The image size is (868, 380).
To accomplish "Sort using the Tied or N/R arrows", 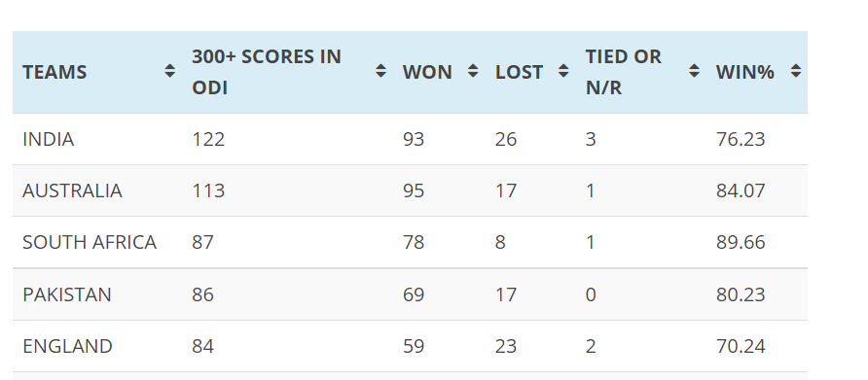I will click(694, 71).
